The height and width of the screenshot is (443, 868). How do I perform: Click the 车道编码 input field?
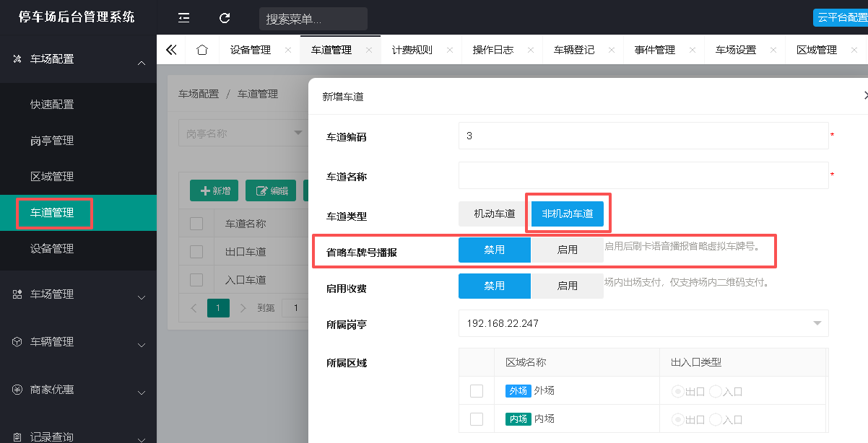[x=643, y=136]
